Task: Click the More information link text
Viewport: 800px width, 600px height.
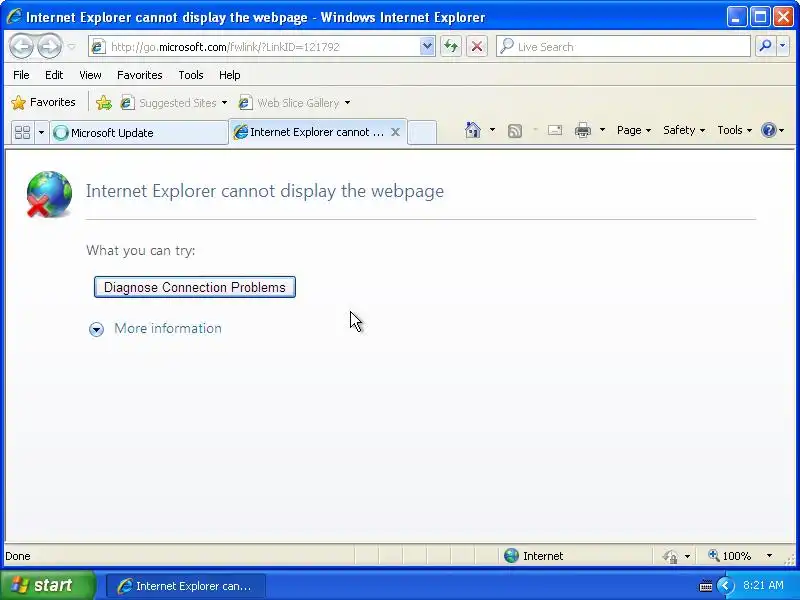Action: 168,328
